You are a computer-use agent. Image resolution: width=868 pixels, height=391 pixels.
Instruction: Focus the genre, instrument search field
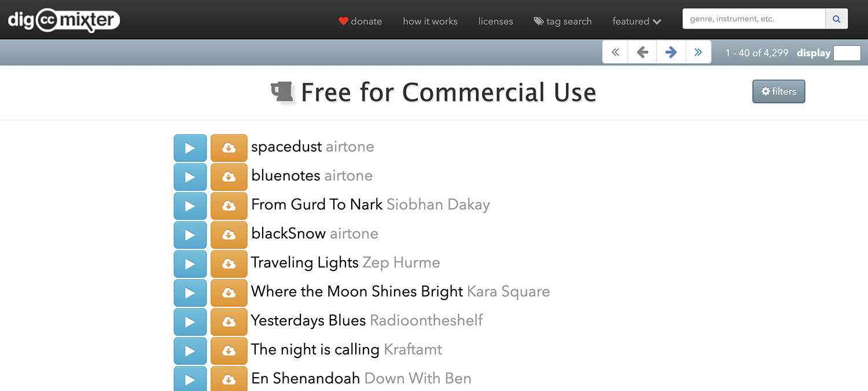(753, 19)
